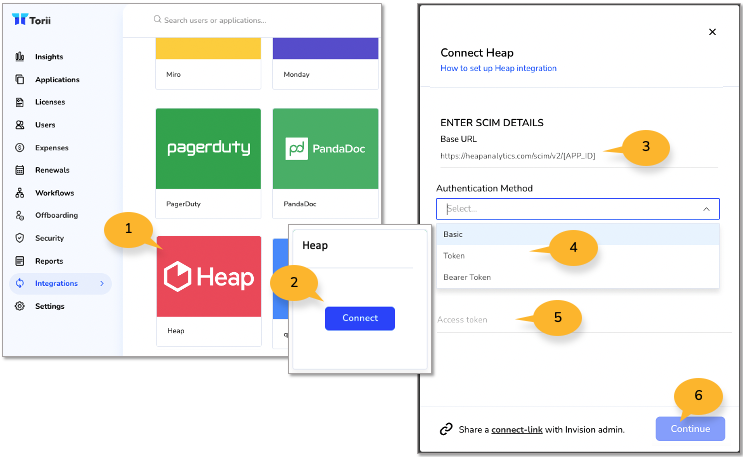Select the Monday integration card

pyautogui.click(x=325, y=63)
